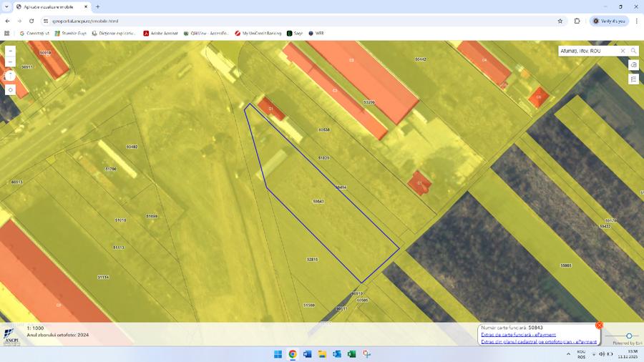Screen dimensions: 644x362
Task: Clear the Afumați search text with X
Action: (623, 52)
